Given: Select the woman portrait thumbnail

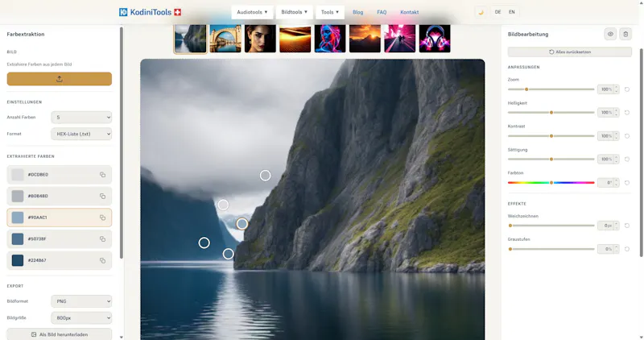Looking at the screenshot, I should point(260,38).
